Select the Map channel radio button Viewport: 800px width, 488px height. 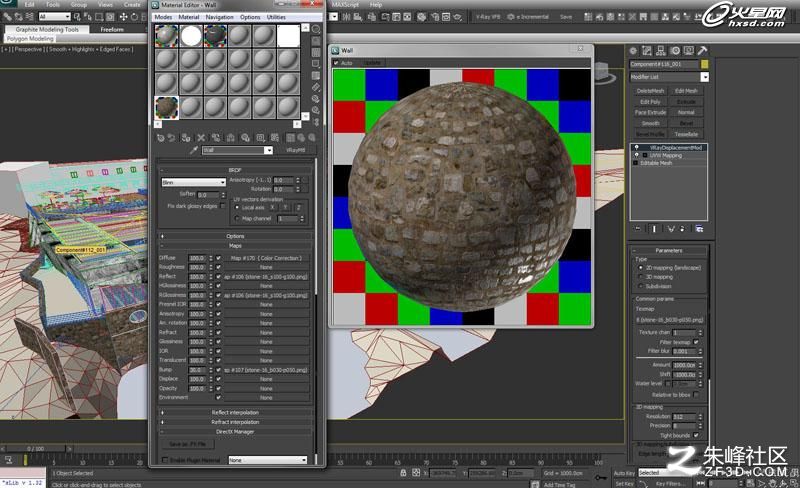237,218
